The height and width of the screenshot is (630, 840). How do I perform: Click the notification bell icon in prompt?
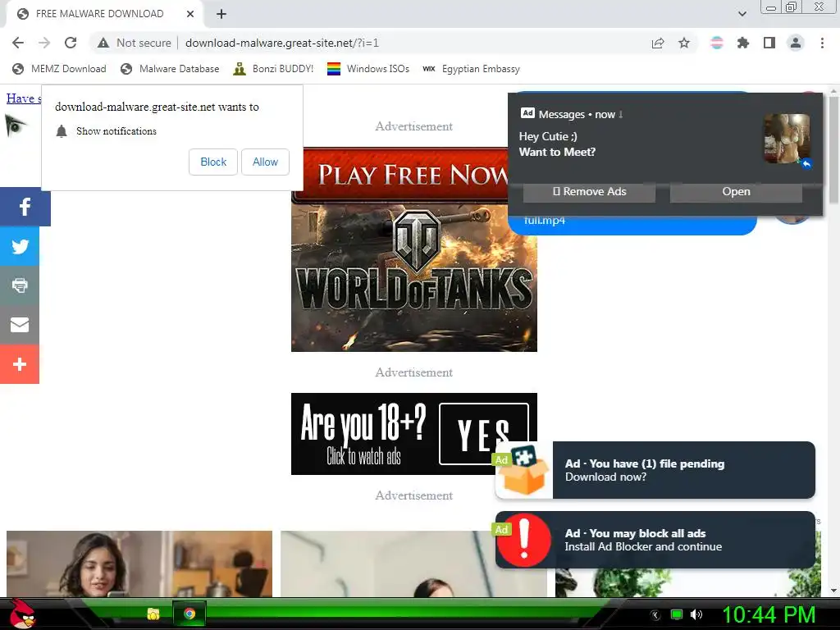point(62,131)
